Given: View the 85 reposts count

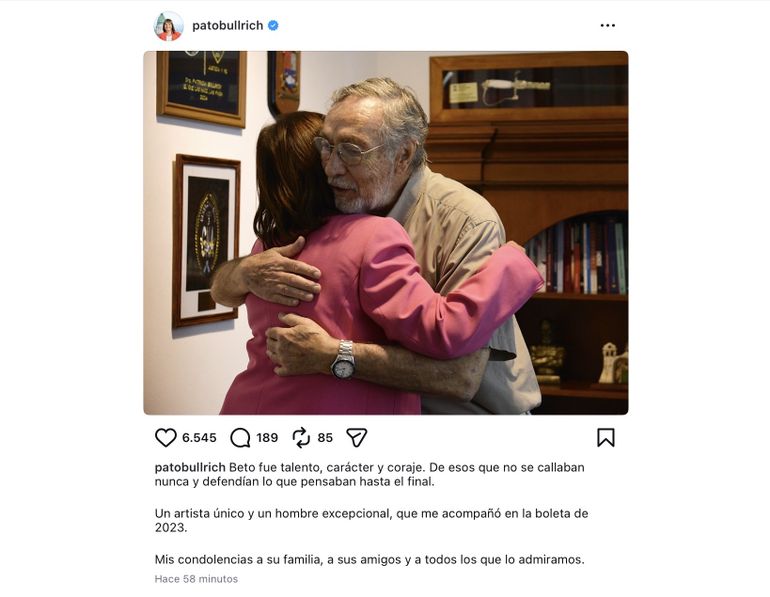Looking at the screenshot, I should 325,437.
